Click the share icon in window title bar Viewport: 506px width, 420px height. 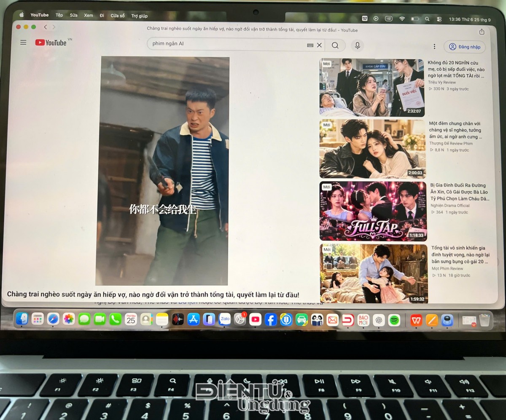(482, 32)
